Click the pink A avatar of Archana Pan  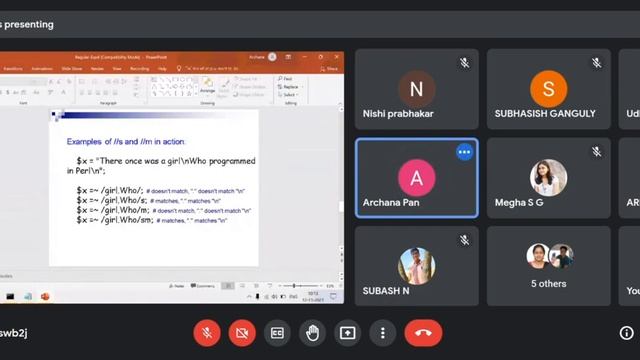coord(417,178)
